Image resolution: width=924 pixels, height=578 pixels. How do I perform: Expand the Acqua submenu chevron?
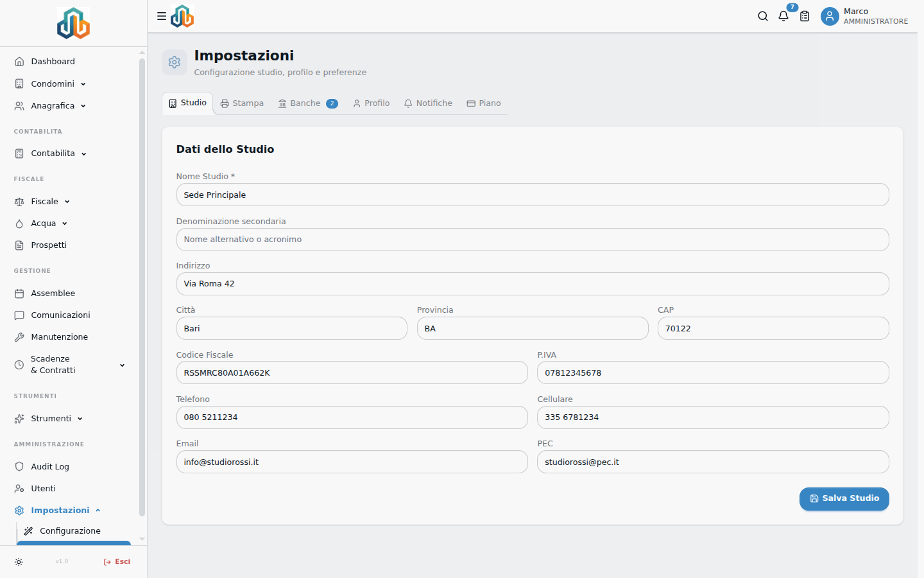tap(65, 223)
